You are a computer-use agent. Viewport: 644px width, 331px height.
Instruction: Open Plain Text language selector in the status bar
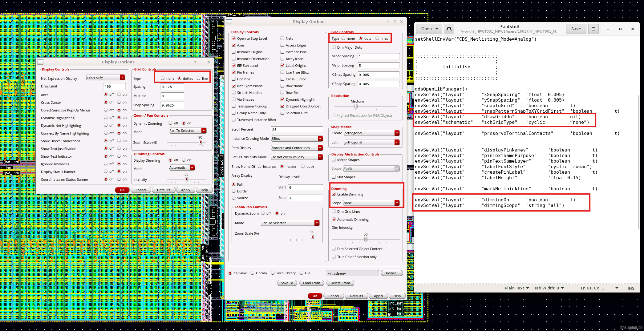(x=517, y=288)
